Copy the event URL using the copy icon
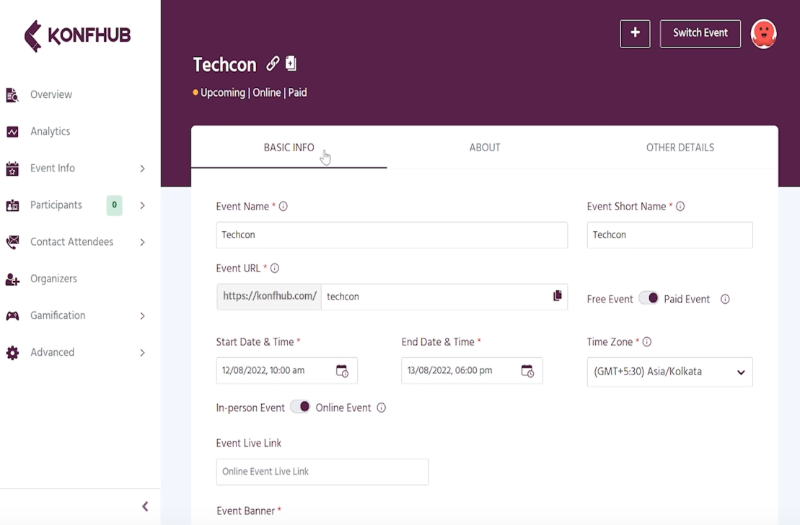800x525 pixels. tap(557, 296)
